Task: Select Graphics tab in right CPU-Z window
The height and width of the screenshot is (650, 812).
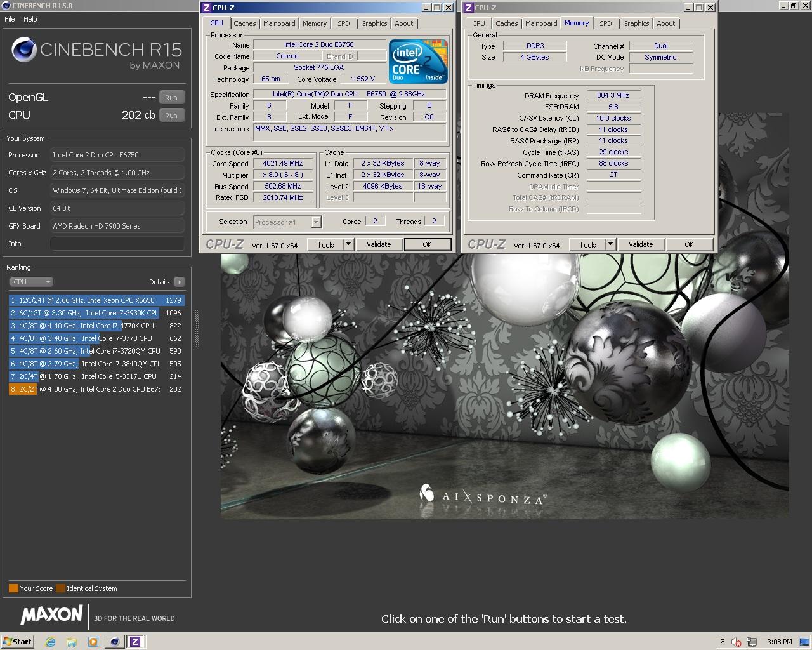Action: (636, 23)
